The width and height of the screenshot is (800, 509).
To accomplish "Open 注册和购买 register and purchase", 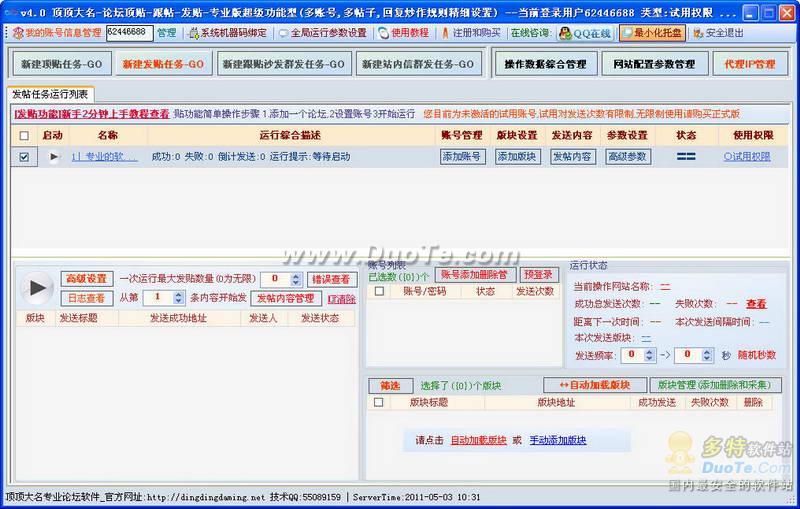I will (471, 33).
